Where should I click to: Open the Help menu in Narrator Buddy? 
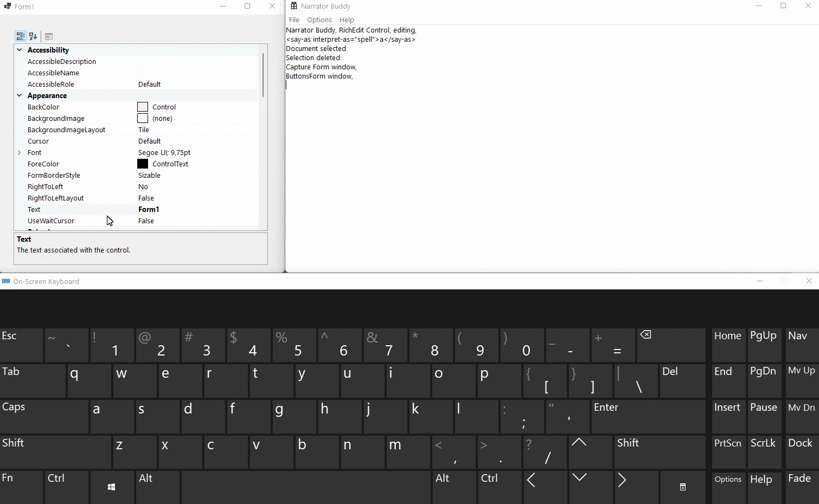point(347,20)
